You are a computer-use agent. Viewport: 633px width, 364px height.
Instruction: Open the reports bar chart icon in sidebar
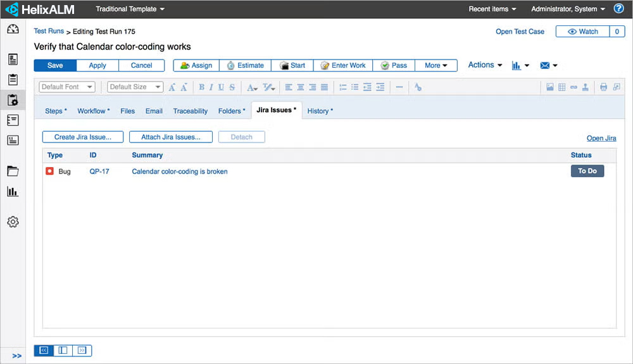point(13,191)
